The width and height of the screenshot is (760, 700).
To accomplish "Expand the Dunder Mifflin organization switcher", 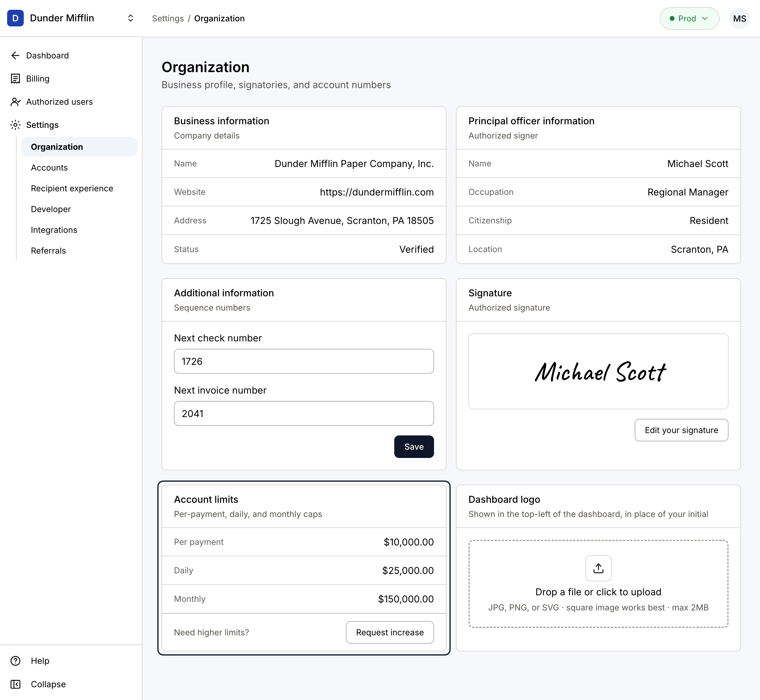I will [x=130, y=18].
